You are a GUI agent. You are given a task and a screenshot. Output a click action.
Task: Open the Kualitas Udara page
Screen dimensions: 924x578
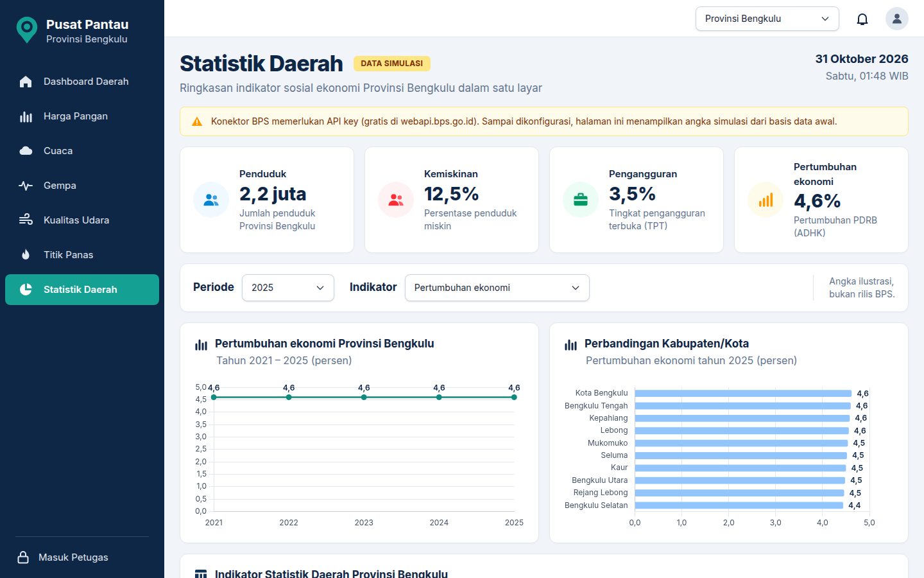click(82, 220)
